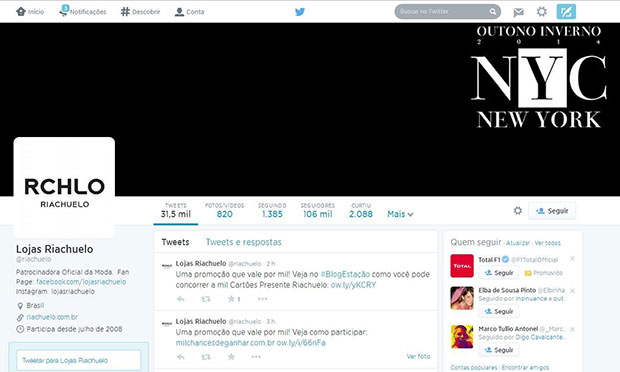
Task: Follow Elba de Sousa Pinto
Action: 499,312
